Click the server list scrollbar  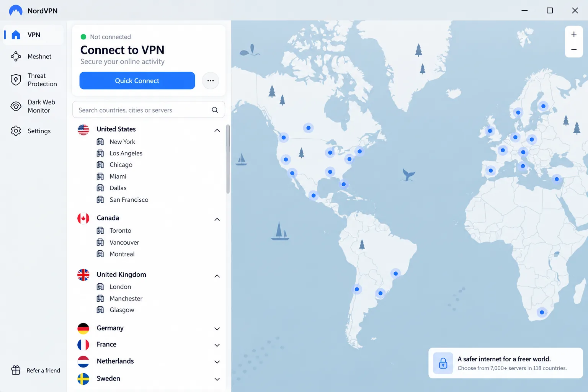pyautogui.click(x=228, y=159)
